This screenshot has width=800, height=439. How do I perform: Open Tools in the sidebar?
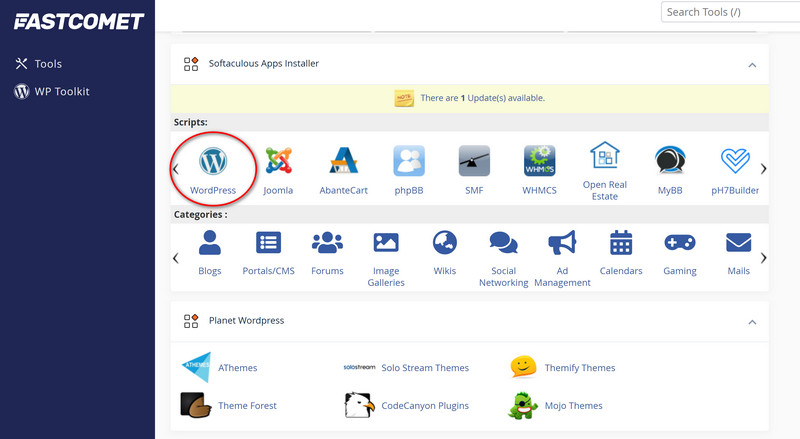click(39, 64)
